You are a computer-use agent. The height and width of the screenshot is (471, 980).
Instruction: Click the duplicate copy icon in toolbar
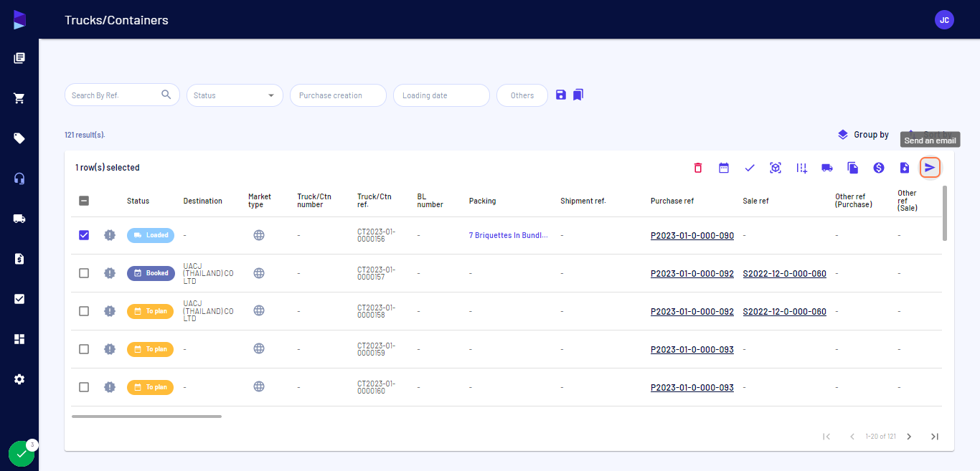click(x=853, y=168)
